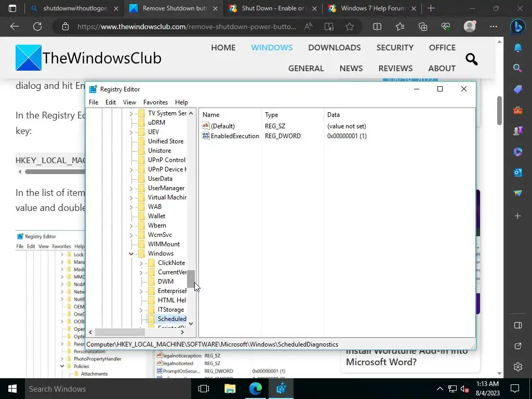Click TheWindowsClub logo
Image resolution: width=532 pixels, height=399 pixels.
point(88,58)
